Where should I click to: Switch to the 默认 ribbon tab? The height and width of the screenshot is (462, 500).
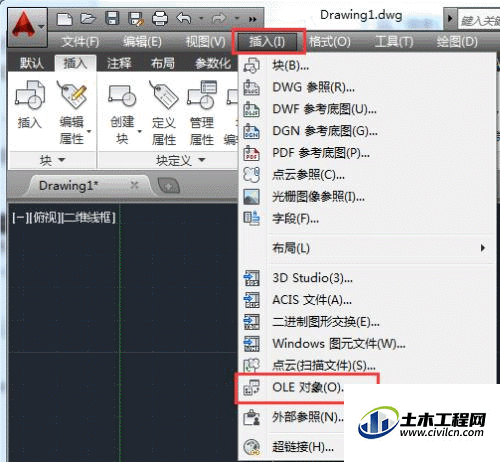click(x=31, y=63)
